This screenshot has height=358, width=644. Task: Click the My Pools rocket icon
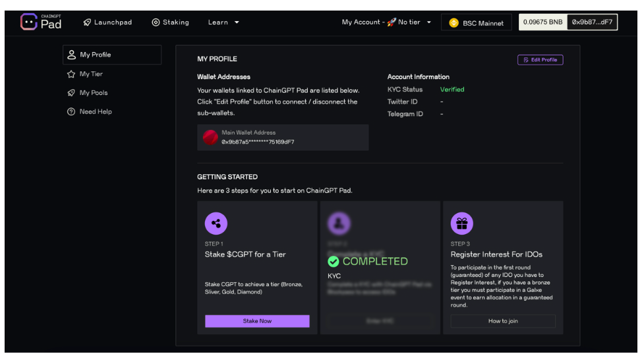click(x=71, y=93)
